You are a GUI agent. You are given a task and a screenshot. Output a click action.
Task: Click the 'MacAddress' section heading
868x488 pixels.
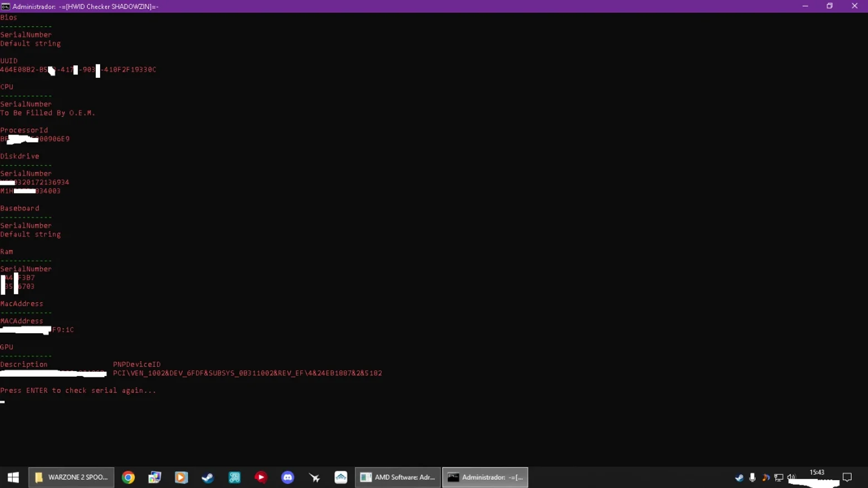click(x=22, y=304)
